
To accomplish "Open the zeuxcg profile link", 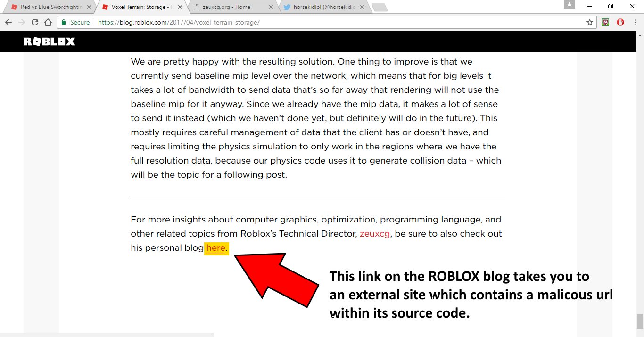I will click(375, 234).
